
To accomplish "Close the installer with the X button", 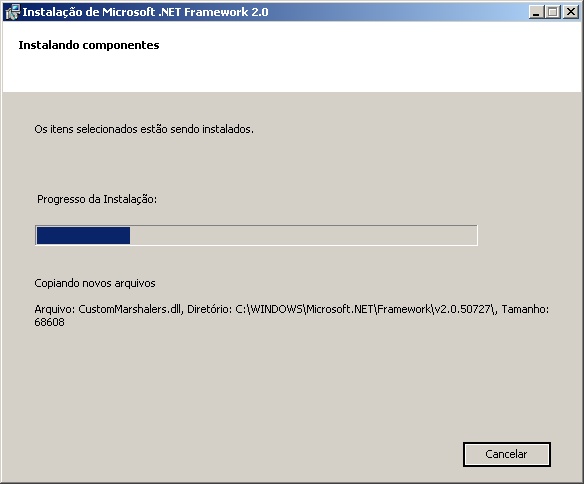I will [571, 12].
